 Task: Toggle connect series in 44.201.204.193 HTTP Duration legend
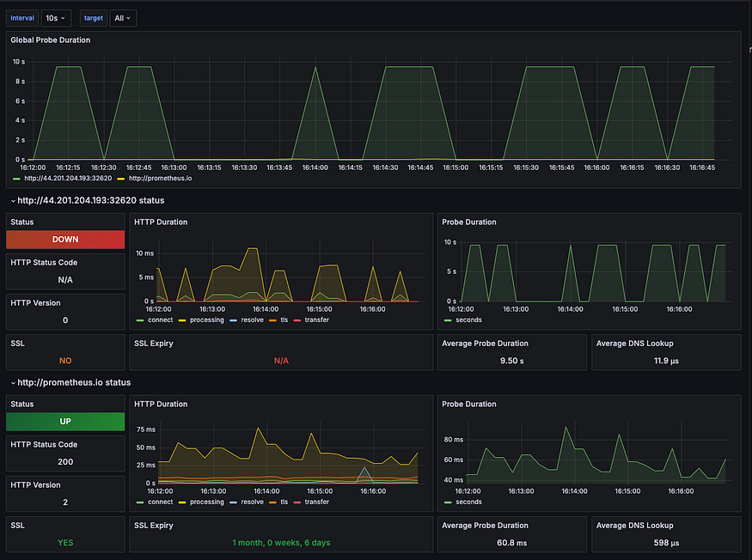(x=160, y=320)
